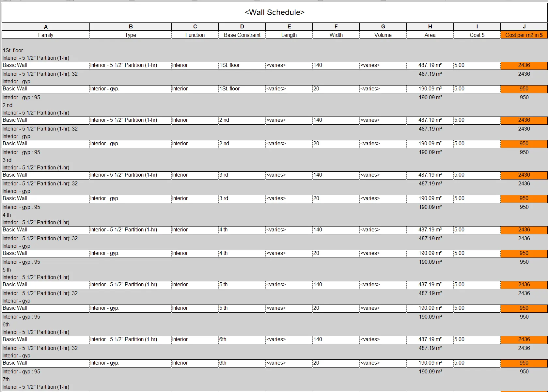
Task: Select orange 950 cost cell for 5 th level
Action: [524, 308]
